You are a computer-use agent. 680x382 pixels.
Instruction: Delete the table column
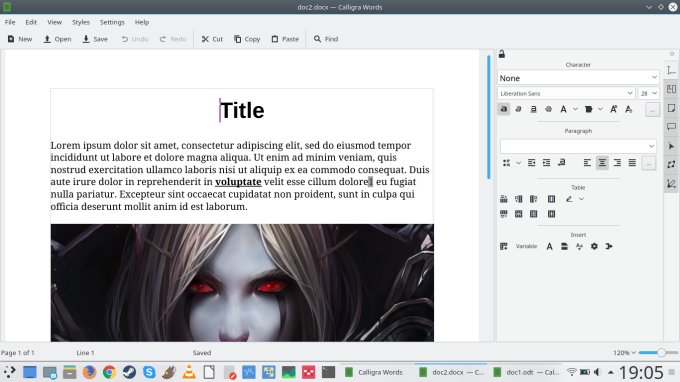(533, 214)
